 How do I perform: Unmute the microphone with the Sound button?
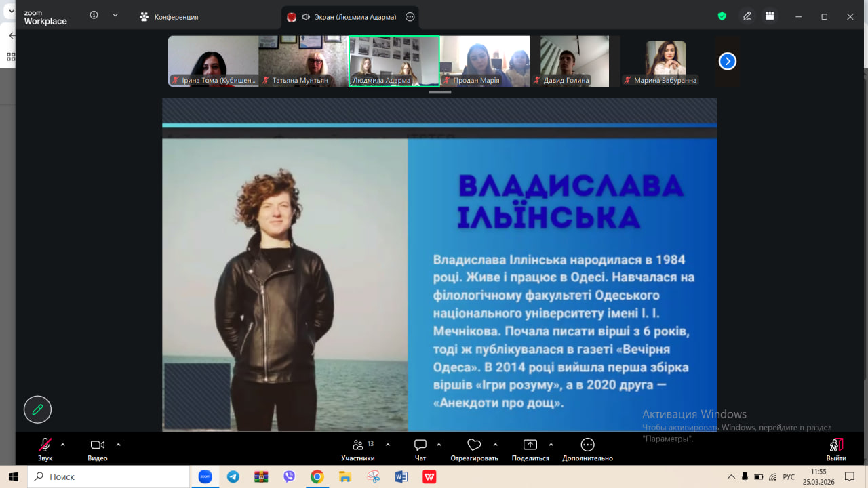[45, 449]
